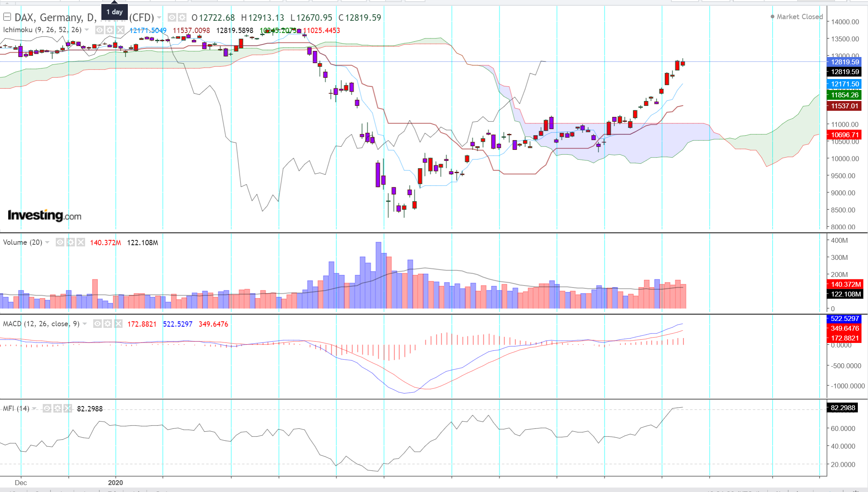Hide MFI indicator using eye icon
Viewport: 868px width, 492px height.
47,408
